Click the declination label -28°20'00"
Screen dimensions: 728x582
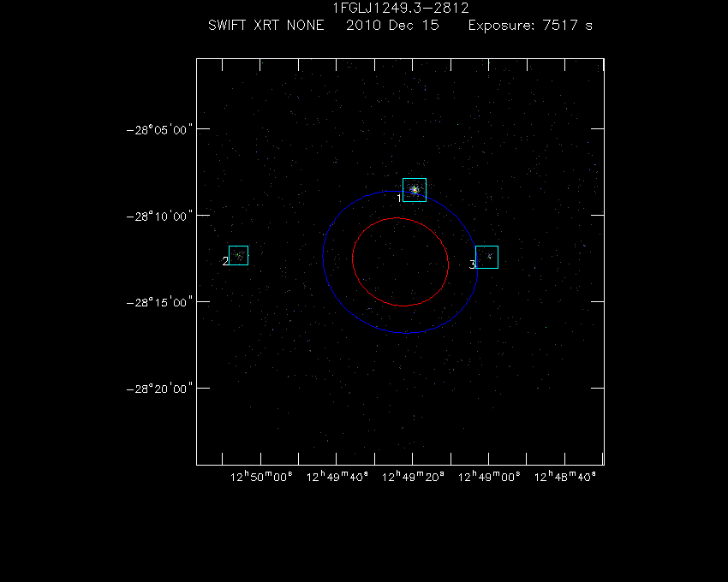pyautogui.click(x=159, y=389)
